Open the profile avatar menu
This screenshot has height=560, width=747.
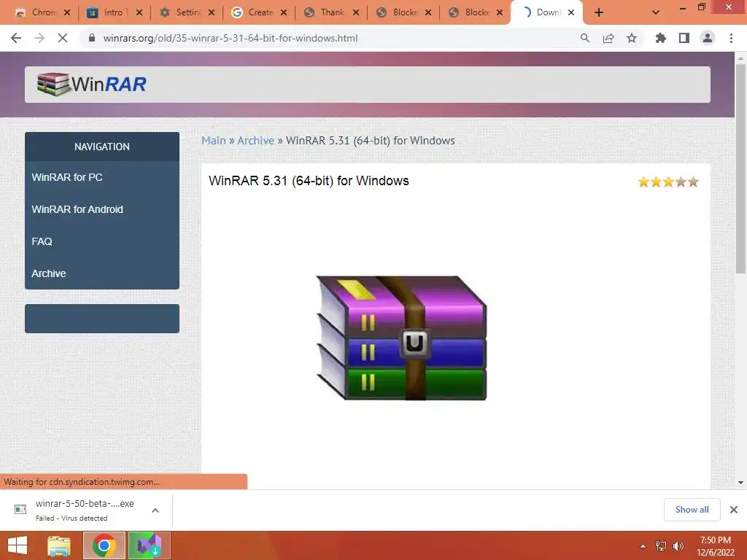click(x=708, y=38)
